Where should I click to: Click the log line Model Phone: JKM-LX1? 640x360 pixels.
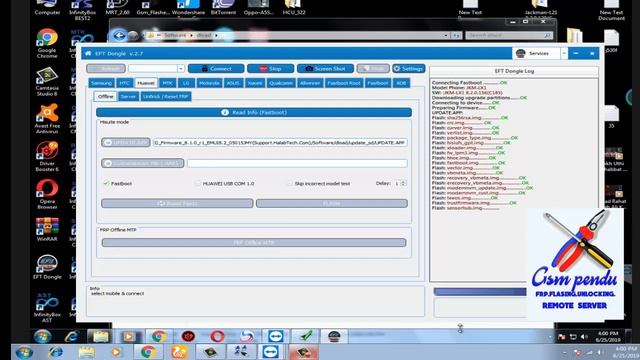(459, 88)
